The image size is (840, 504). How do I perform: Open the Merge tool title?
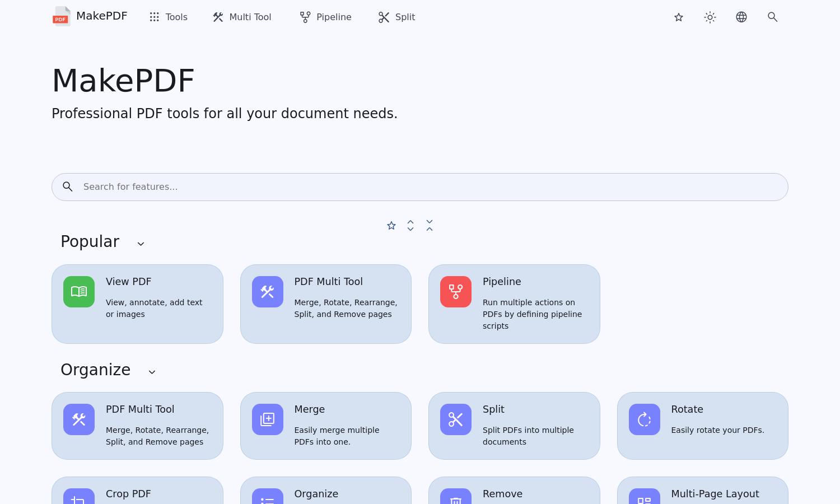coord(310,409)
